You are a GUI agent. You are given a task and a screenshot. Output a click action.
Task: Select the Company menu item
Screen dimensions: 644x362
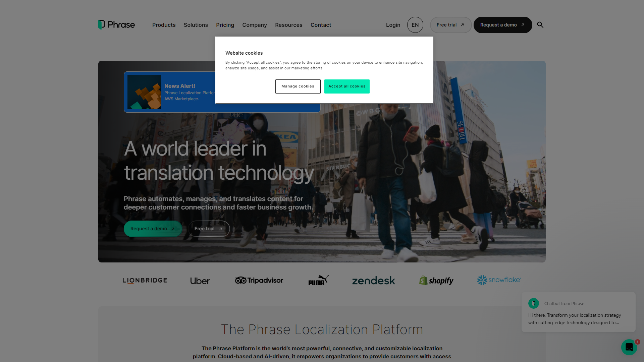coord(254,25)
